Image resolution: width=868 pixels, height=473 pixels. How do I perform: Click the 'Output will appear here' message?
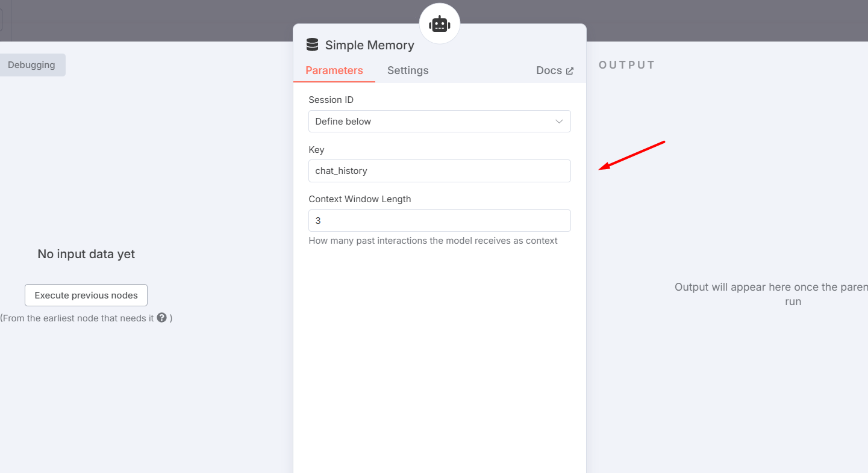[x=771, y=294]
